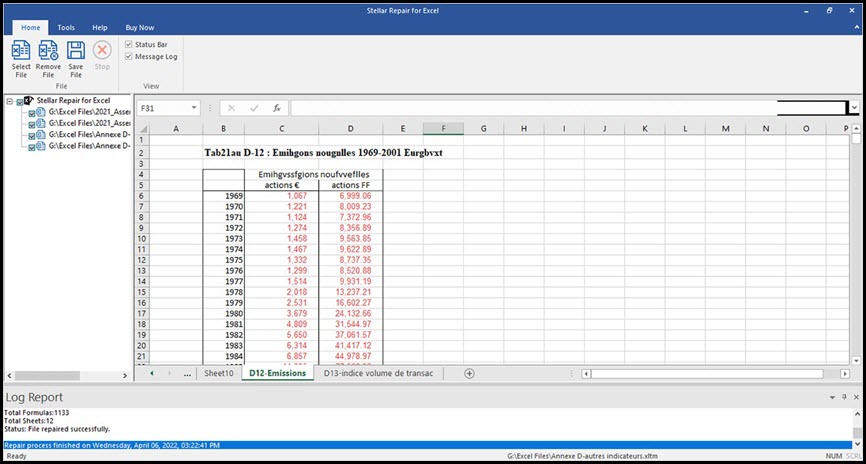This screenshot has height=464, width=866.
Task: Expand the formula bar dropdown
Action: [855, 108]
